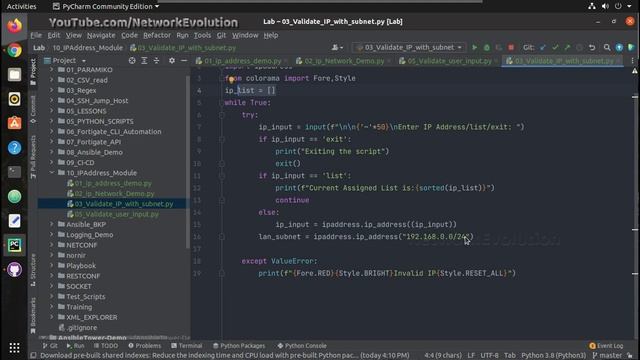Expand the NETCONF folder
The image size is (640, 360).
[52, 245]
